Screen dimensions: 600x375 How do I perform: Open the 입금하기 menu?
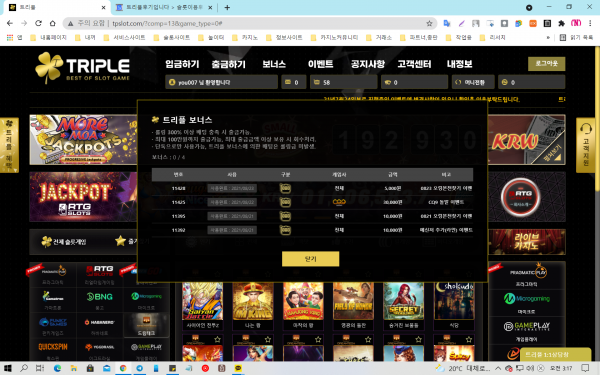click(182, 64)
